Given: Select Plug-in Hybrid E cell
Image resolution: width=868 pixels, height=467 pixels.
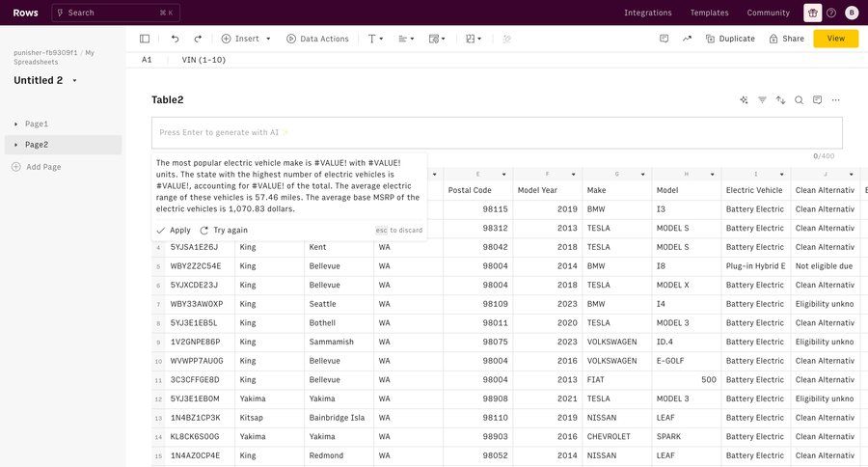Looking at the screenshot, I should (755, 266).
